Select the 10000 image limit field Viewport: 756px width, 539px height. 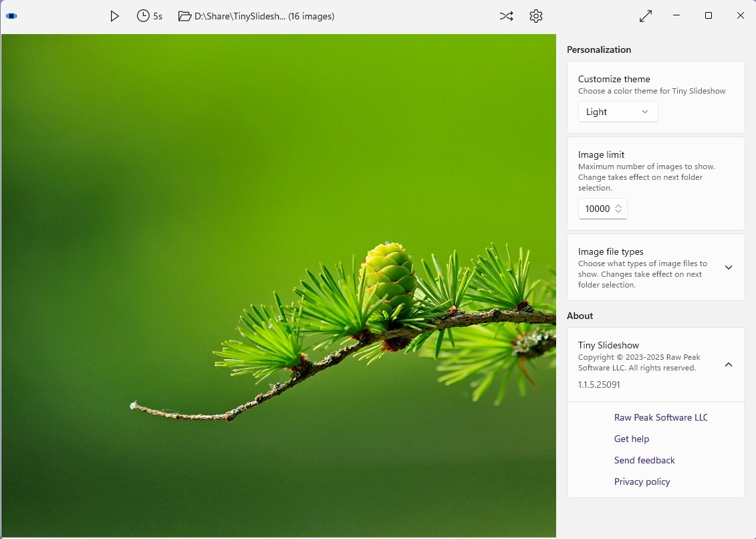click(597, 208)
